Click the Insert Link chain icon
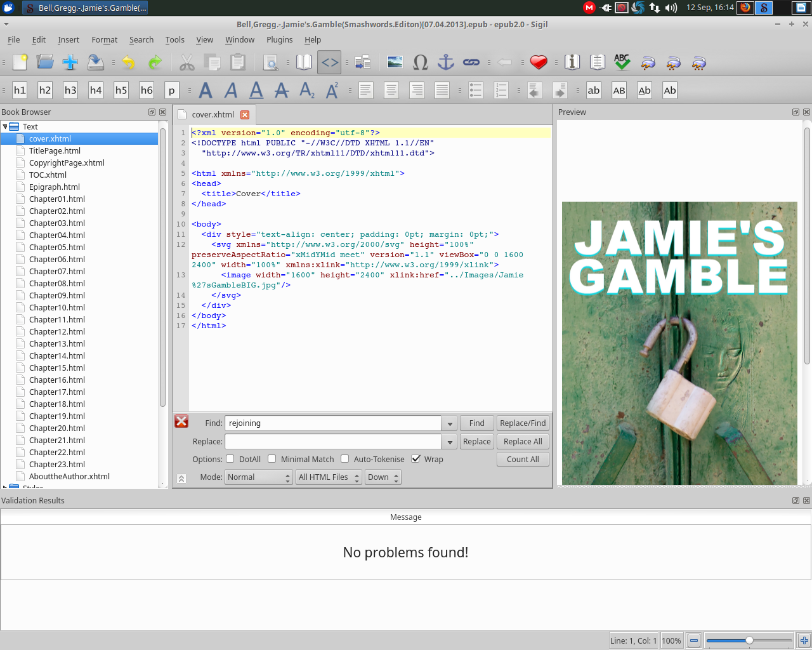The height and width of the screenshot is (650, 812). [x=471, y=62]
